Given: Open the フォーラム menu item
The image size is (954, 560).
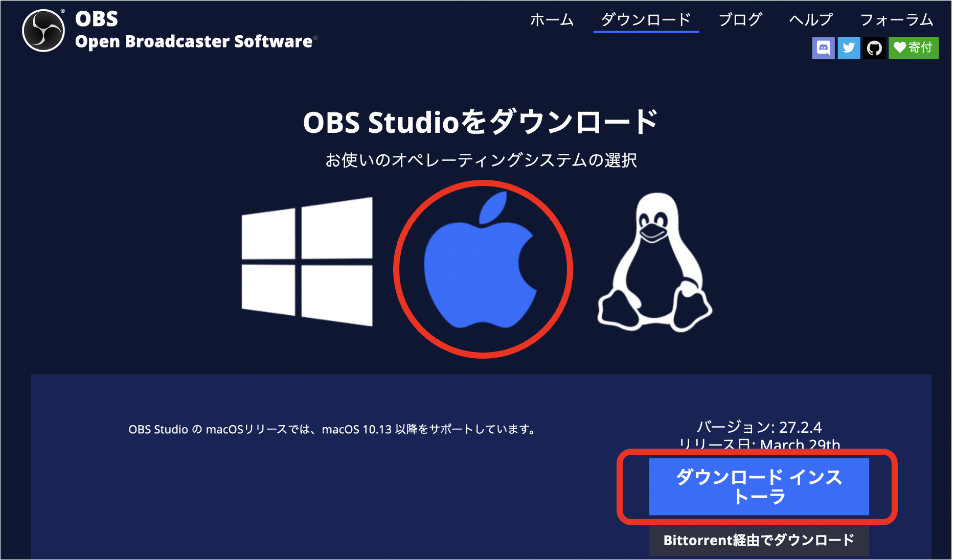Looking at the screenshot, I should coord(897,20).
